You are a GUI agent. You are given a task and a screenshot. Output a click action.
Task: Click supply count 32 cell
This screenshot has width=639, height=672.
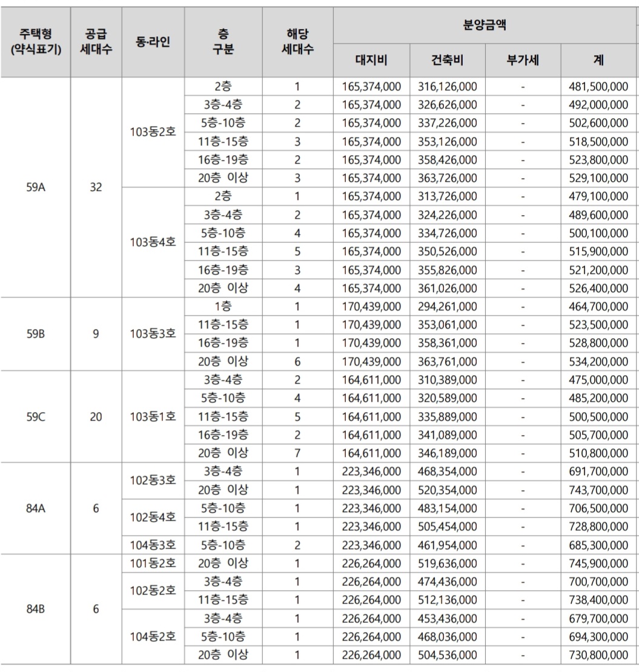(96, 187)
